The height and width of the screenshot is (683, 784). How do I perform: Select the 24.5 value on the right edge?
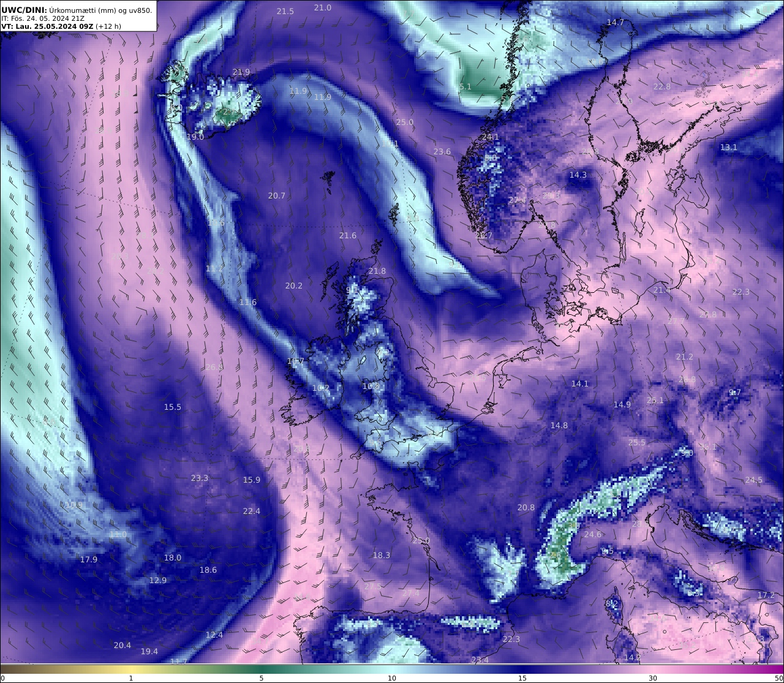click(x=754, y=480)
